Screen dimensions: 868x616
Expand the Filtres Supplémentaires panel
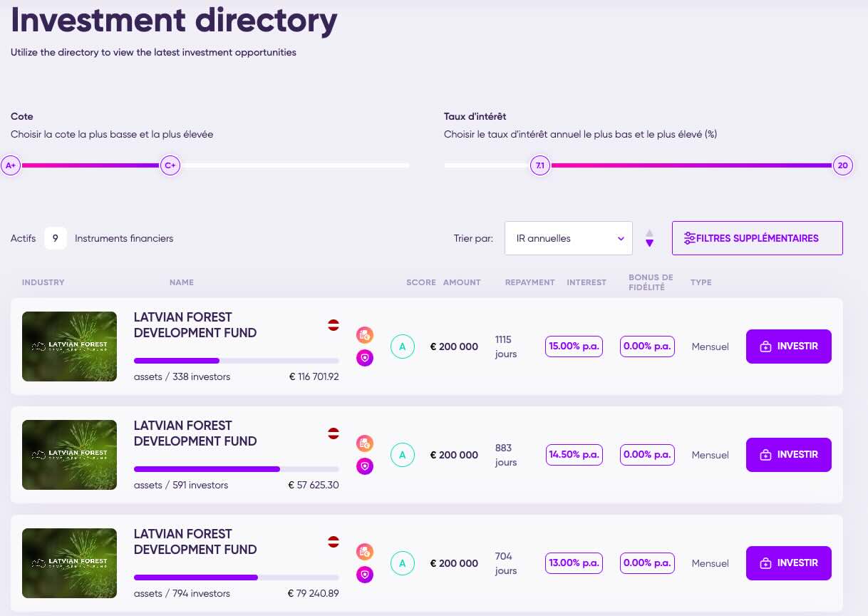point(757,238)
